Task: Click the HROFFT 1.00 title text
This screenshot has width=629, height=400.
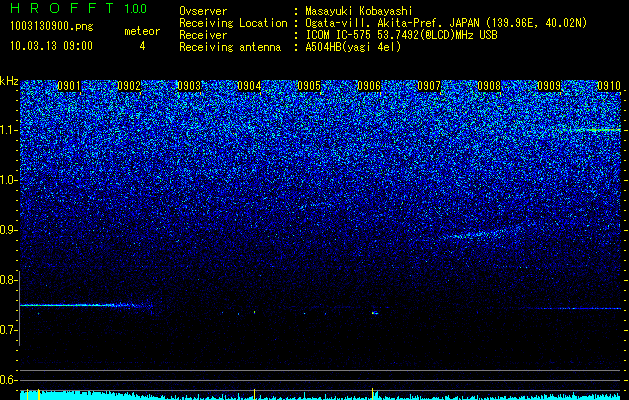Action: 78,8
